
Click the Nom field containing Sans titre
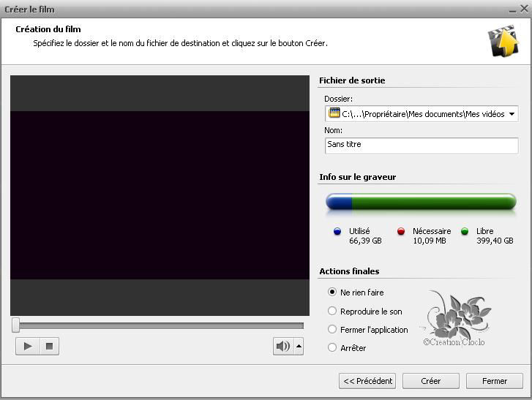[422, 145]
